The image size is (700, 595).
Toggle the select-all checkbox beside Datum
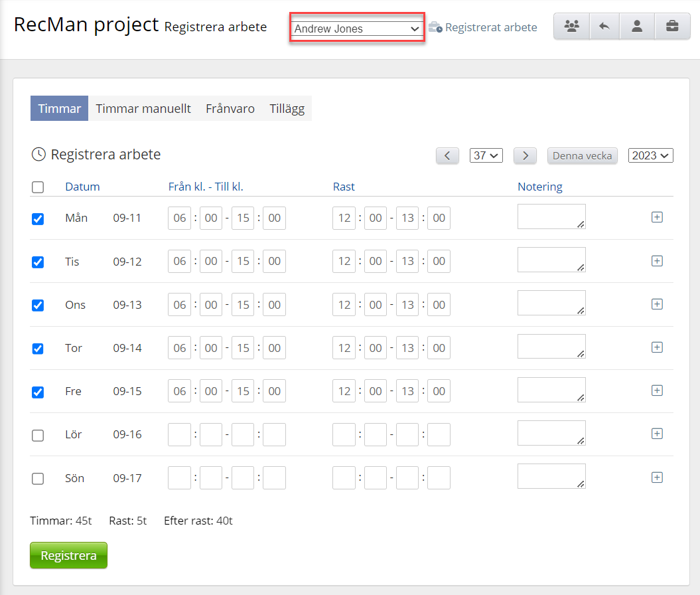click(38, 187)
